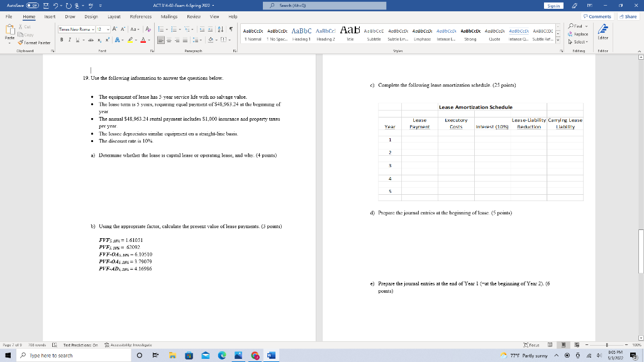The image size is (644, 362).
Task: Click the Windows Start button
Action: pos(8,356)
